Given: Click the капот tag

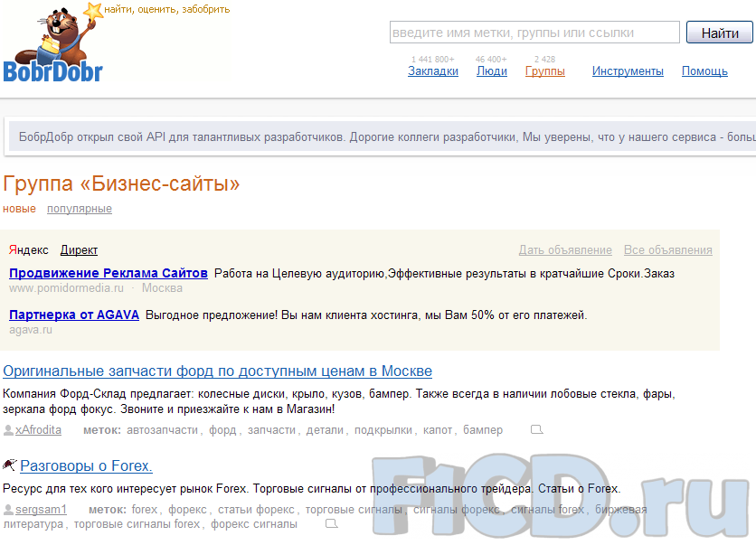Looking at the screenshot, I should (438, 430).
